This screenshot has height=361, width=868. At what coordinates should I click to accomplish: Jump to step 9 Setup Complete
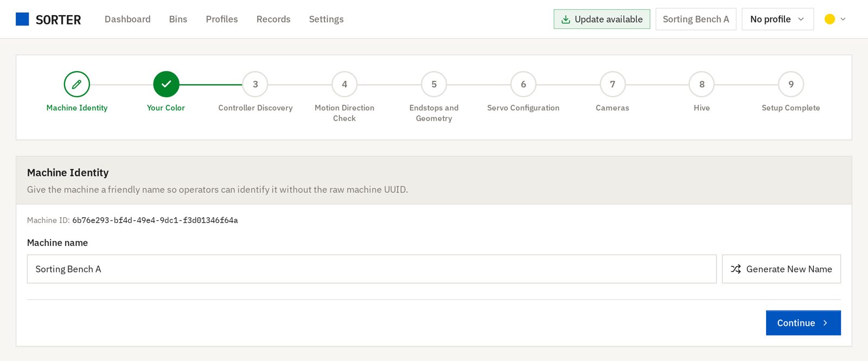791,84
